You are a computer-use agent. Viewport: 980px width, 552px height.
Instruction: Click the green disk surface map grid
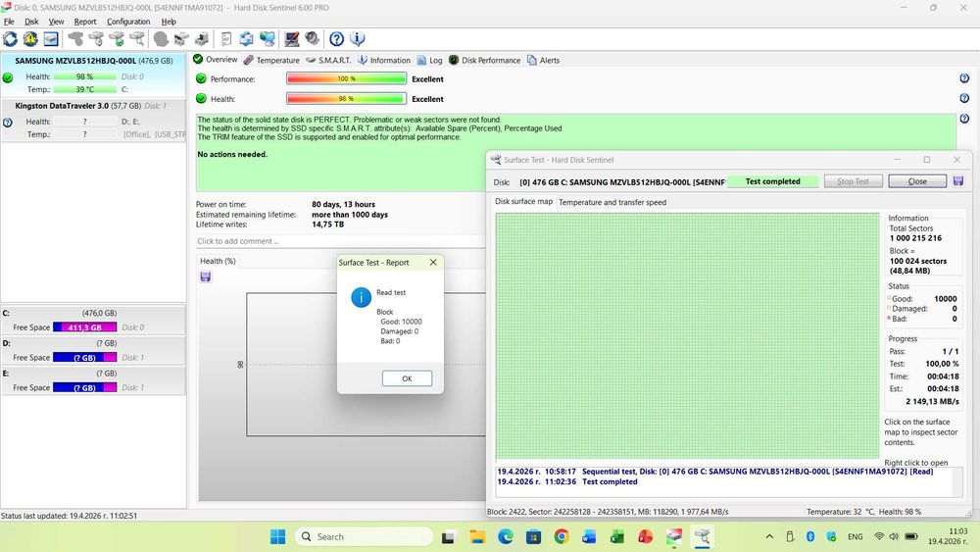(x=688, y=336)
